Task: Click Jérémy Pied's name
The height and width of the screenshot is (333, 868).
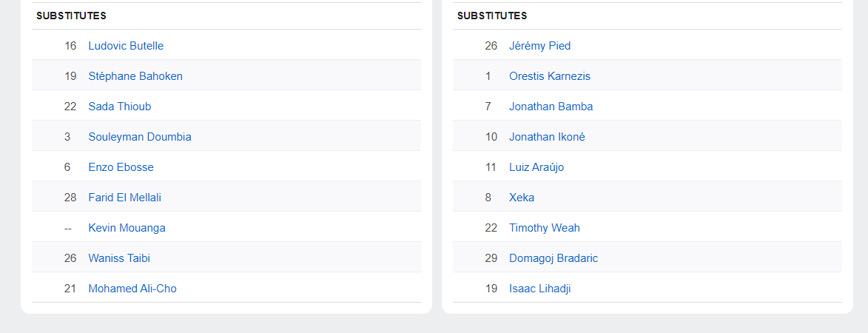Action: click(539, 46)
